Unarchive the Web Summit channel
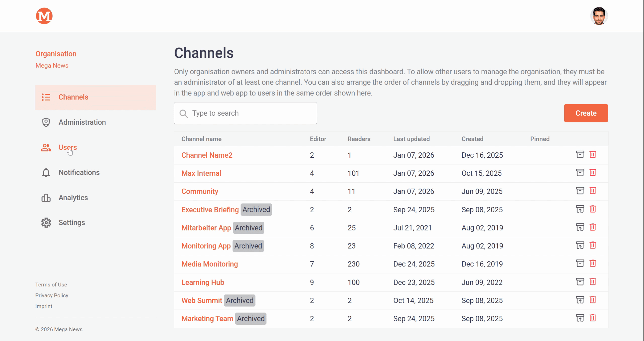The width and height of the screenshot is (644, 341). coord(580,300)
